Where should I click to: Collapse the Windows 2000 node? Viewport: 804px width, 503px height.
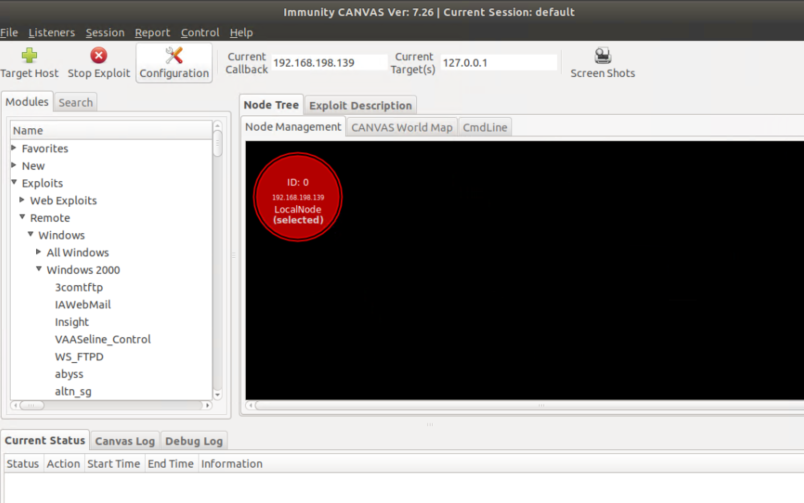tap(38, 269)
